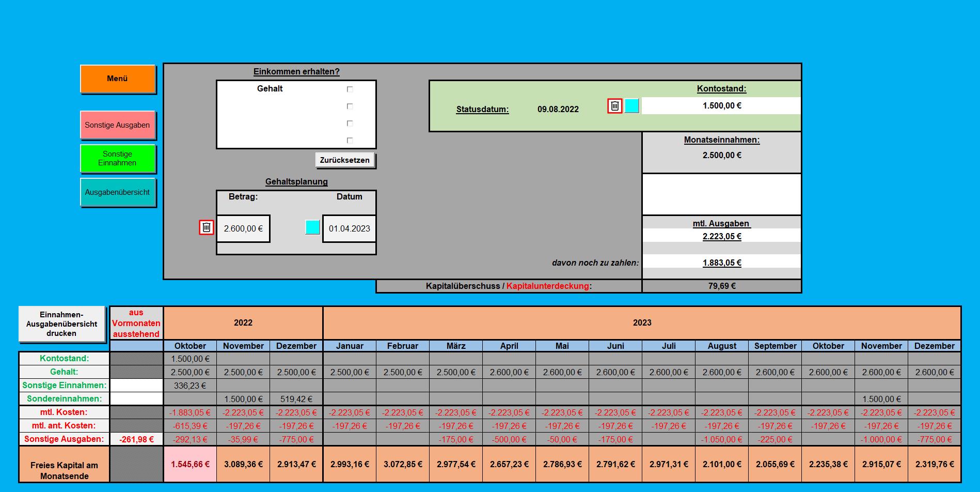The width and height of the screenshot is (980, 492).
Task: Open the orange Menü button
Action: click(118, 79)
